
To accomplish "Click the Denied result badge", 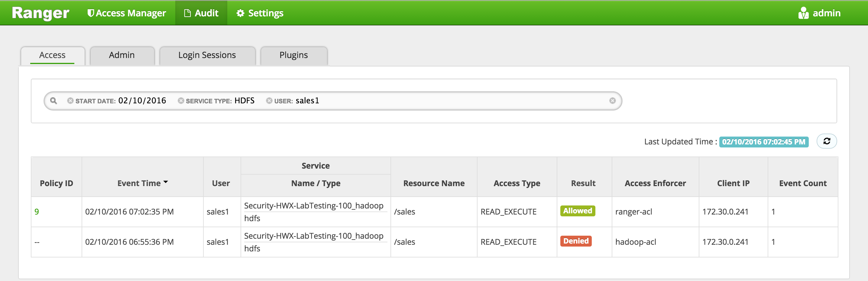I will pos(576,241).
